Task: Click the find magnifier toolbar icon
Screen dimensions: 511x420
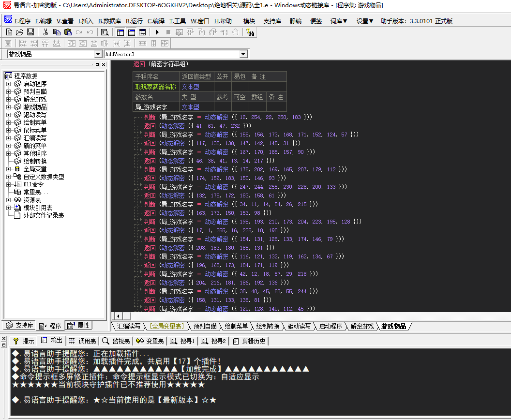Action: [105, 32]
